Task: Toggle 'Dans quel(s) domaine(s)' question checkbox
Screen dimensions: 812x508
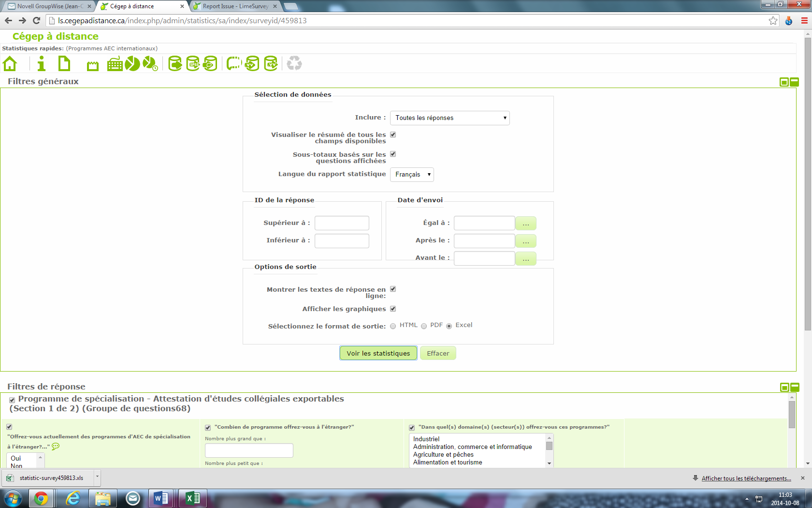Action: pos(412,428)
